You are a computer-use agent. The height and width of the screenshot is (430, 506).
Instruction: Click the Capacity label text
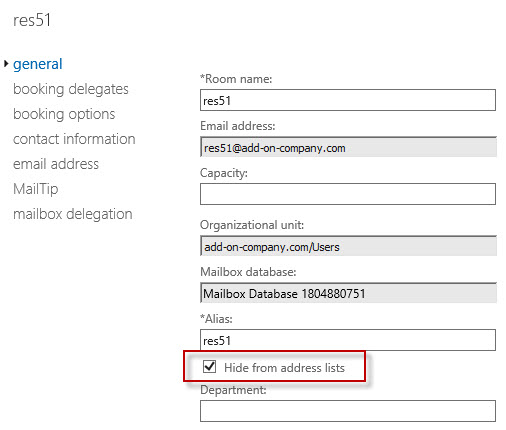[x=224, y=173]
